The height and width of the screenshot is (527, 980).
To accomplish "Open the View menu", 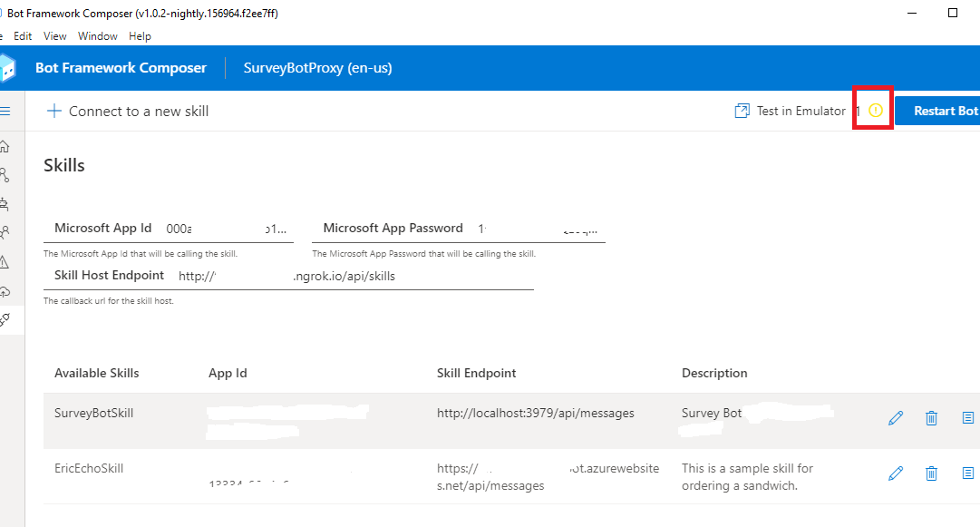I will point(55,36).
